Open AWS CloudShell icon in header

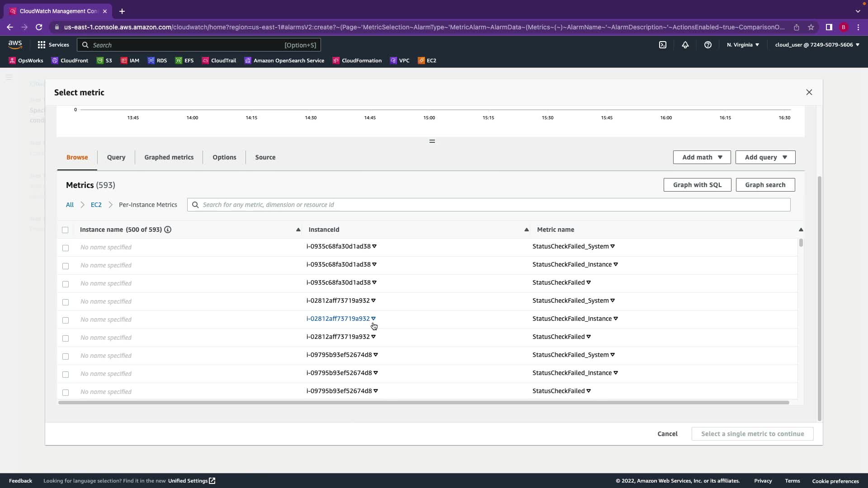click(x=662, y=45)
